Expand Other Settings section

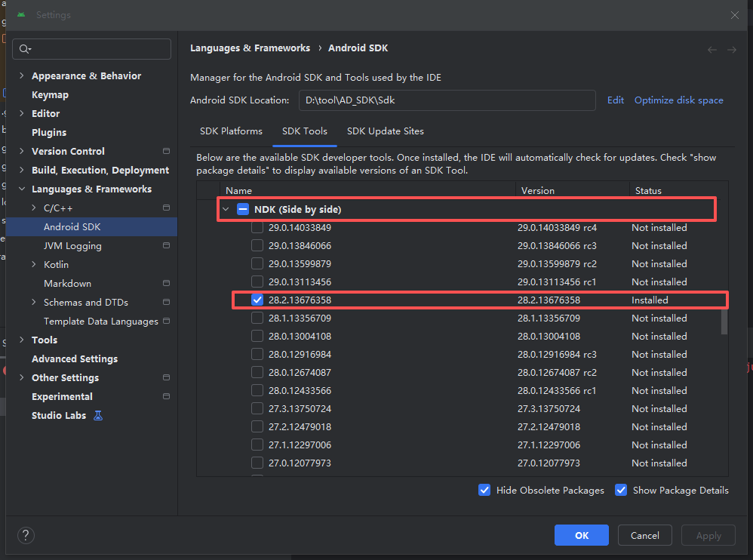point(22,377)
